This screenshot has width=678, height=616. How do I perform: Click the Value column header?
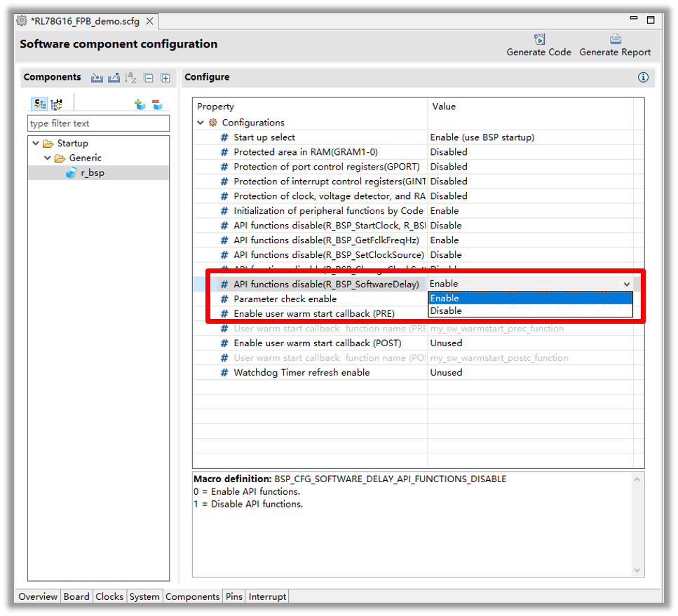point(531,107)
